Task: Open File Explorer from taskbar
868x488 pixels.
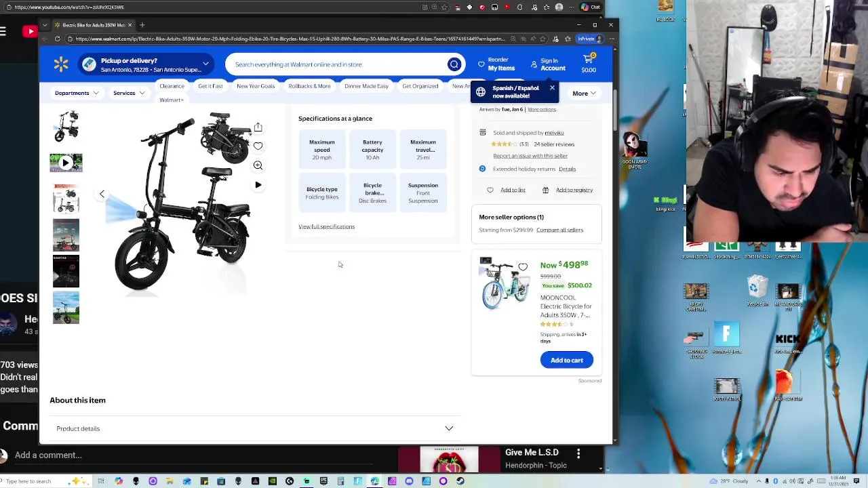Action: click(170, 481)
